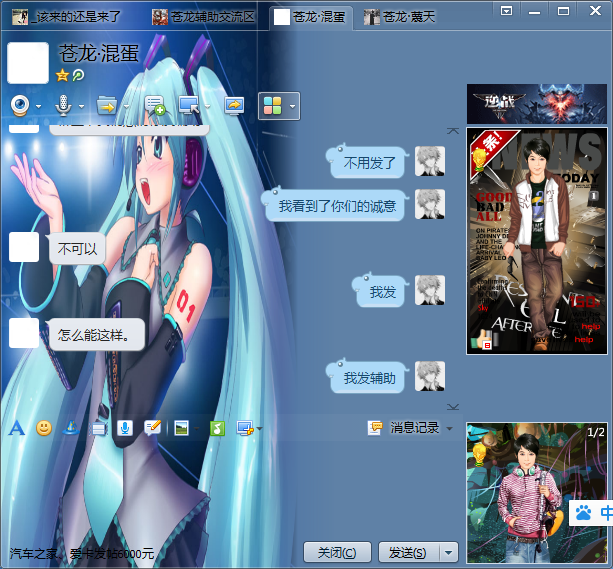Click the screen share arrow icon

point(234,106)
